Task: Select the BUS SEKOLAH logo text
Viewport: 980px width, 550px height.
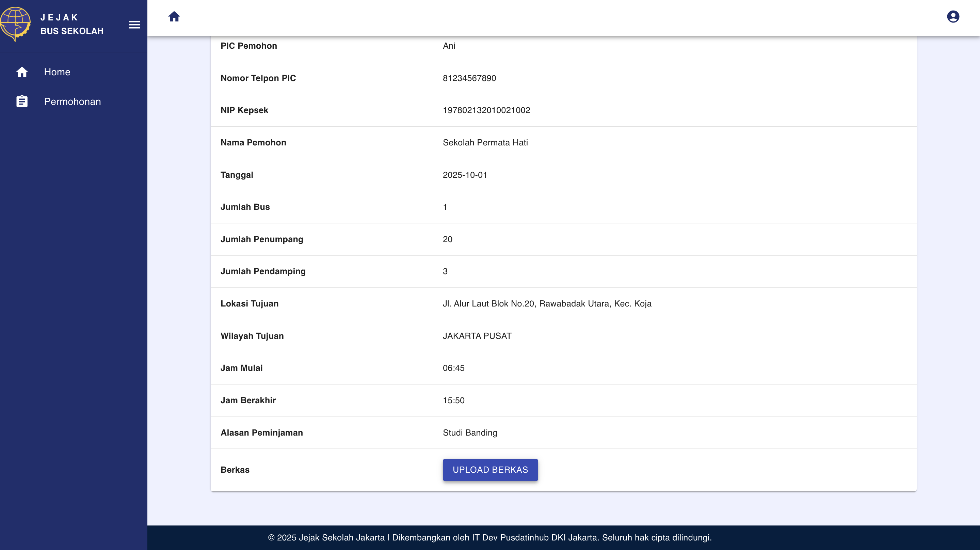Action: 72,31
